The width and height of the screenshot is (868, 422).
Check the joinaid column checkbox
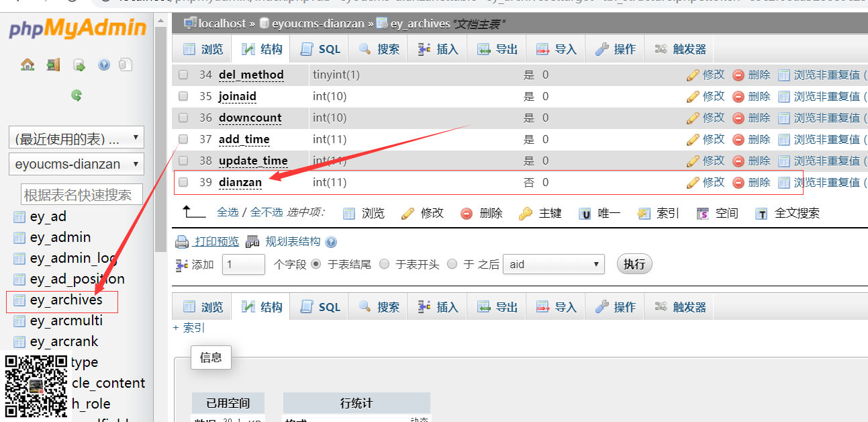click(183, 96)
